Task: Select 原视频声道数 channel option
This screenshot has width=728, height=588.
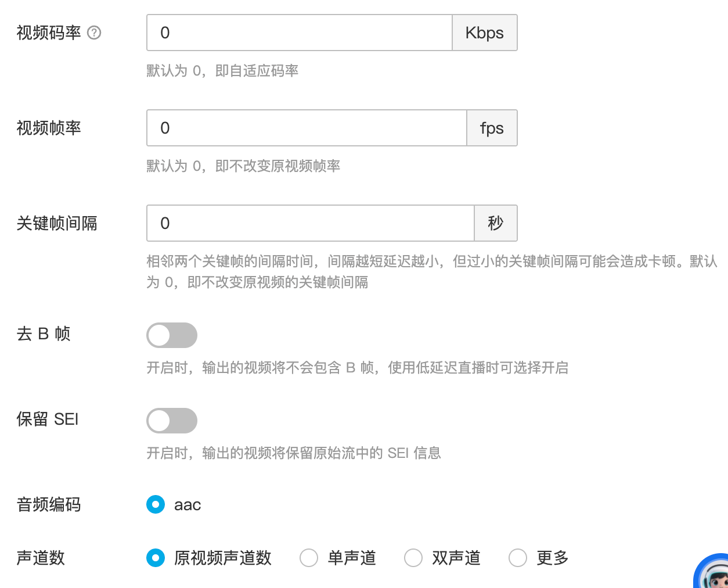Action: pyautogui.click(x=155, y=558)
